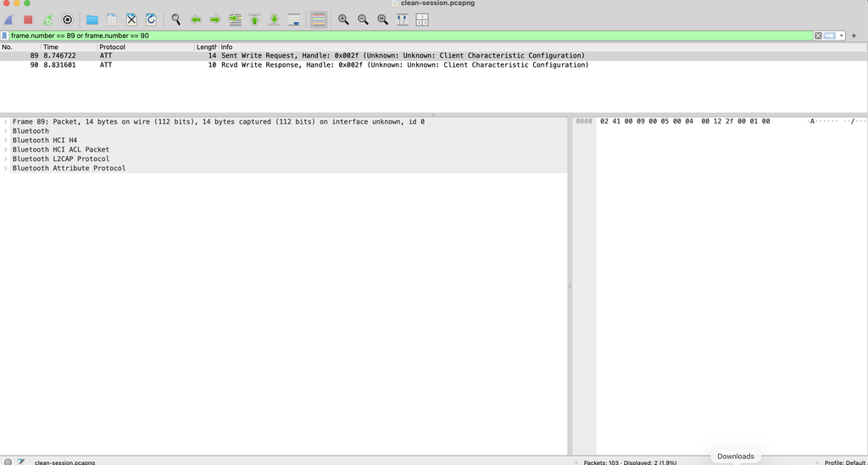Sort by the No. column header

[20, 47]
